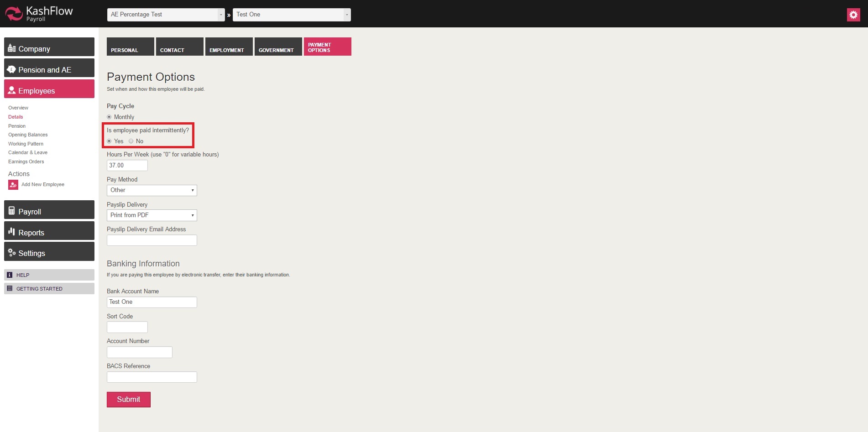Click the KashFlow Payroll logo icon

(14, 14)
